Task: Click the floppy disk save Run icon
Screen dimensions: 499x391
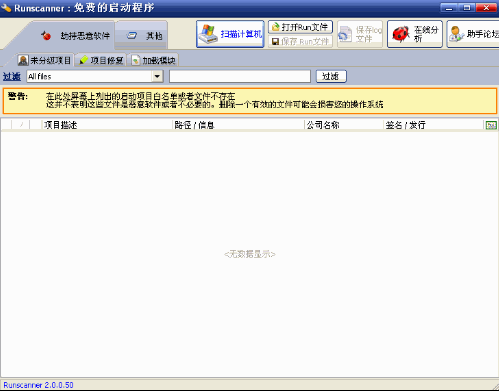Action: click(275, 42)
